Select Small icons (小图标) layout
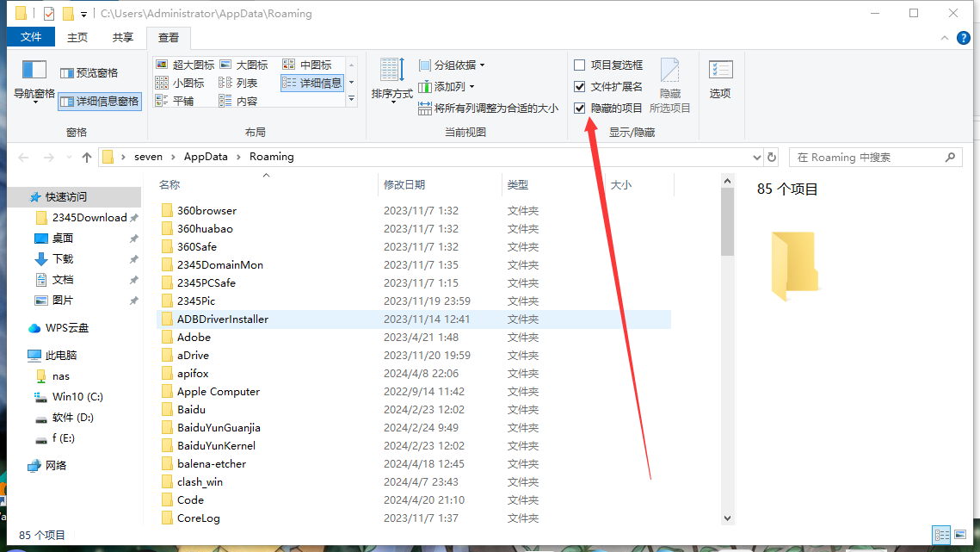Viewport: 980px width, 552px height. click(x=180, y=84)
